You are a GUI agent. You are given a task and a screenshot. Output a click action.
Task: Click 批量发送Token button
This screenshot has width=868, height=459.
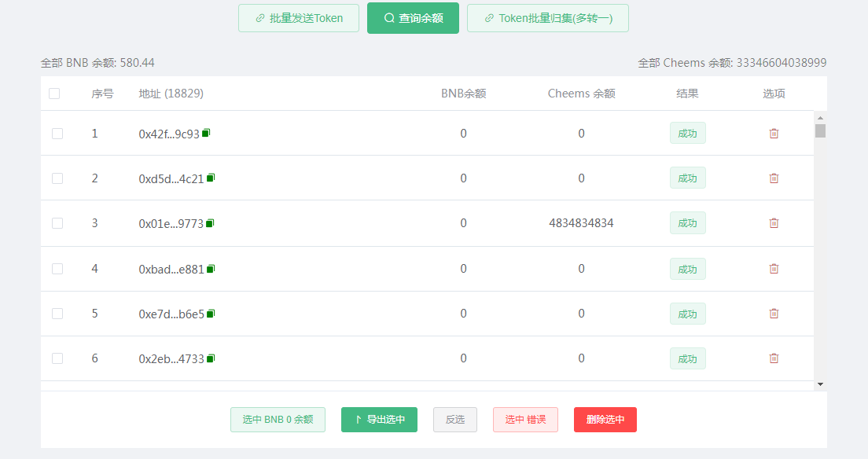click(x=299, y=18)
